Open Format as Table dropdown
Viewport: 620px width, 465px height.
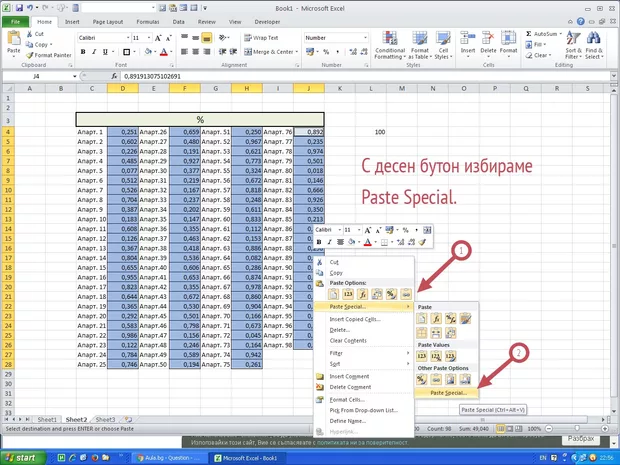pos(420,45)
